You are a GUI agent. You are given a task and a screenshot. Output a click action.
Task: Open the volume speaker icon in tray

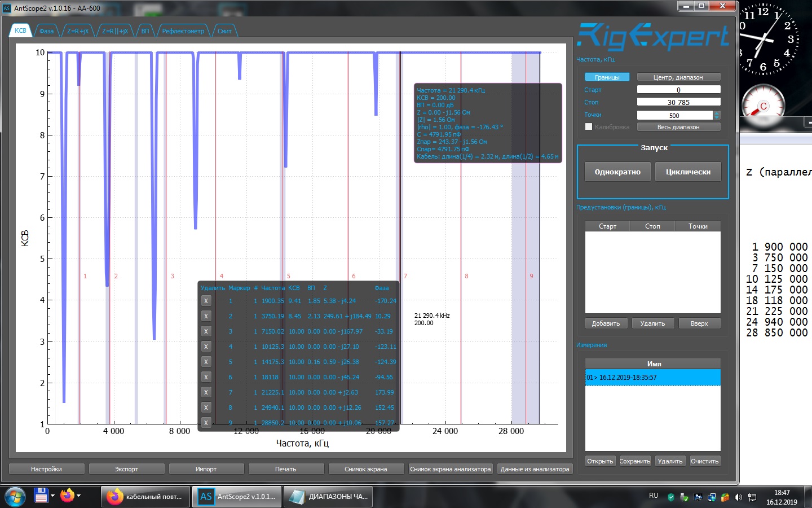[738, 497]
